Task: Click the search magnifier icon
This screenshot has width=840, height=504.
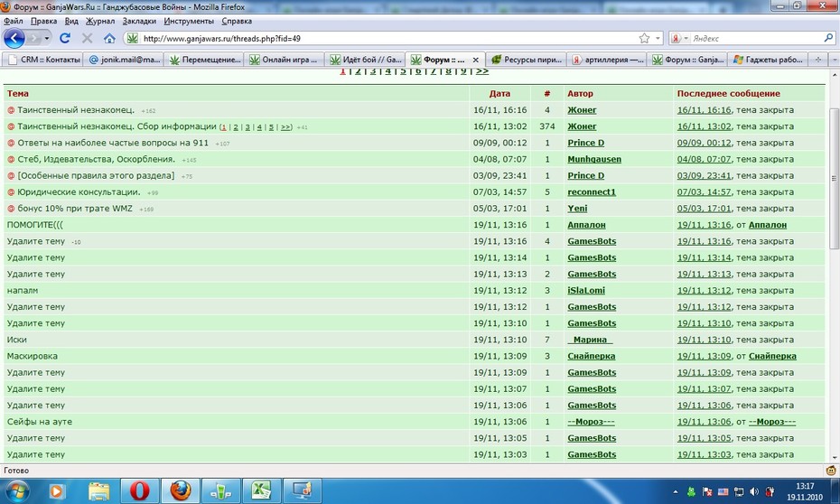Action: tap(828, 38)
